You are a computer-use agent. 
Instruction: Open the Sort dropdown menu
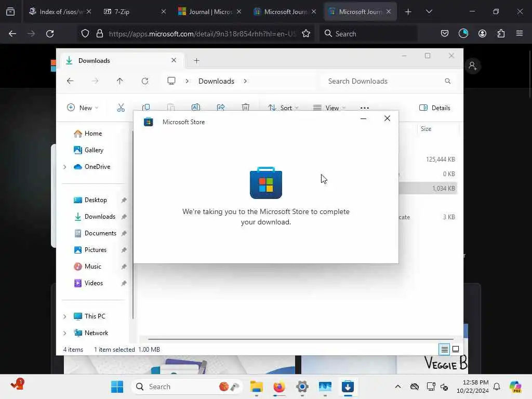(283, 108)
